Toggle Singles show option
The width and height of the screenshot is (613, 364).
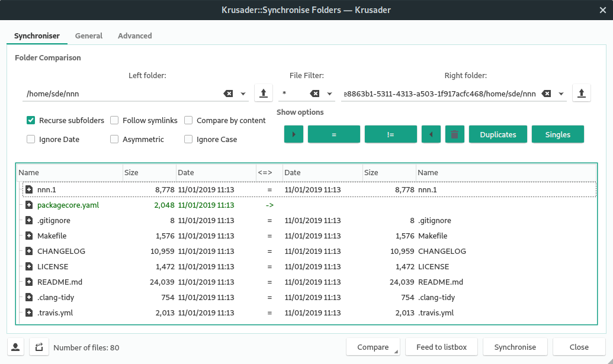[x=558, y=134]
